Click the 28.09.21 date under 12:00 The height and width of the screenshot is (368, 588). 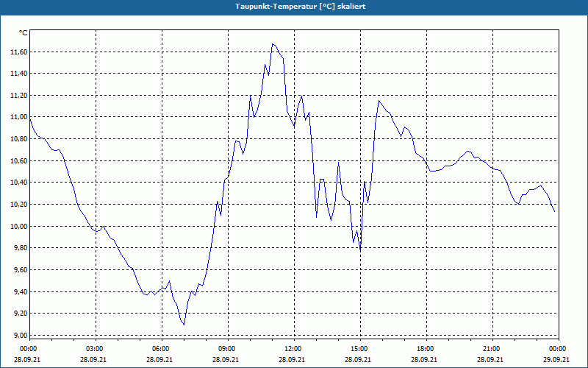(x=292, y=359)
